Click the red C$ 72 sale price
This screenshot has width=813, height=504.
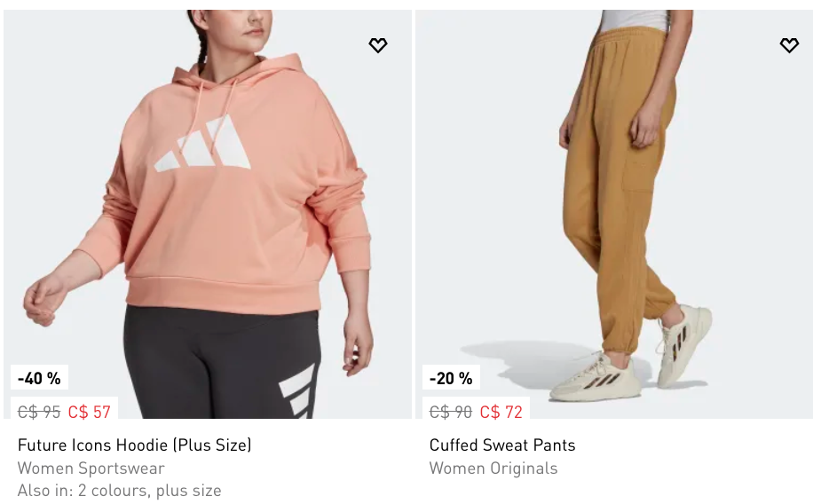tap(501, 412)
